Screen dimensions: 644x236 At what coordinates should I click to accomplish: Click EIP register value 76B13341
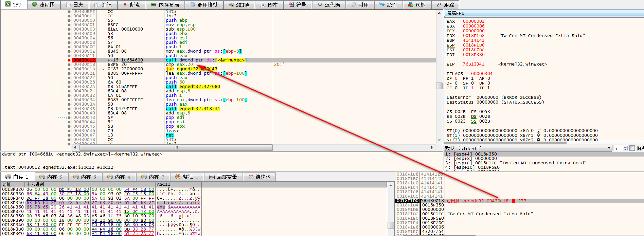473,64
